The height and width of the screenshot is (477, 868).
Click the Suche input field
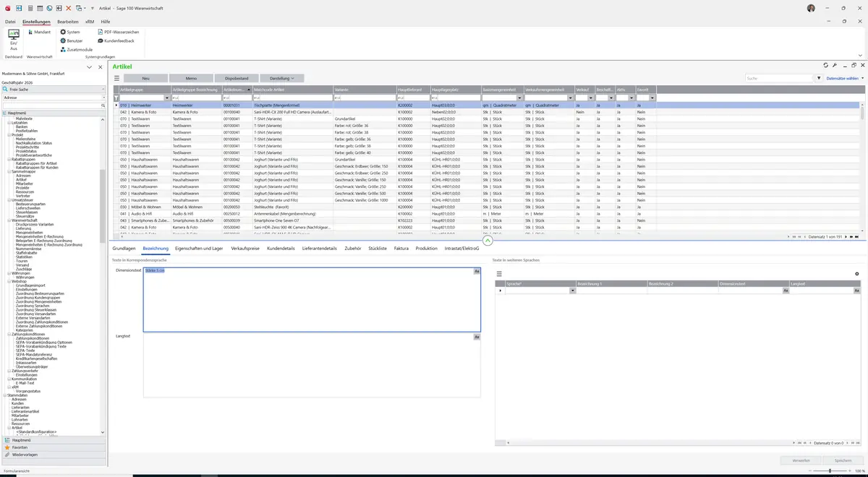(779, 78)
